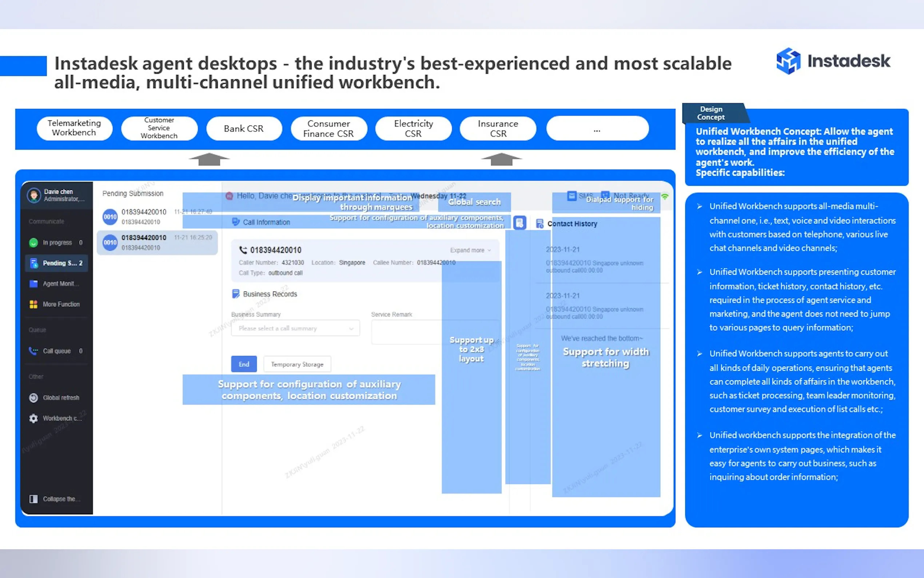
Task: Click in the Service Remark text field
Action: point(435,332)
